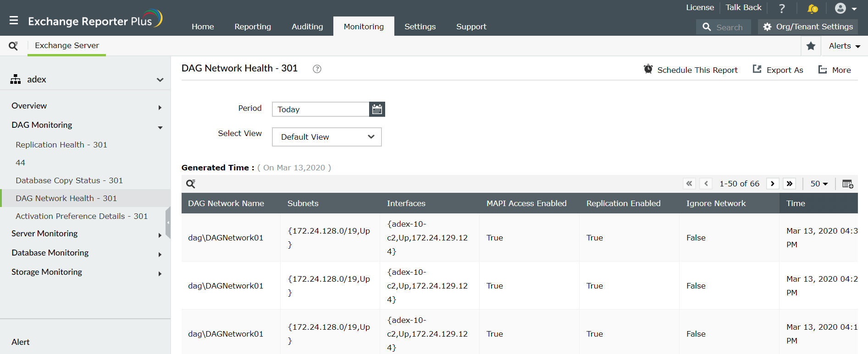The width and height of the screenshot is (868, 354).
Task: Click the More button label
Action: [x=841, y=70]
